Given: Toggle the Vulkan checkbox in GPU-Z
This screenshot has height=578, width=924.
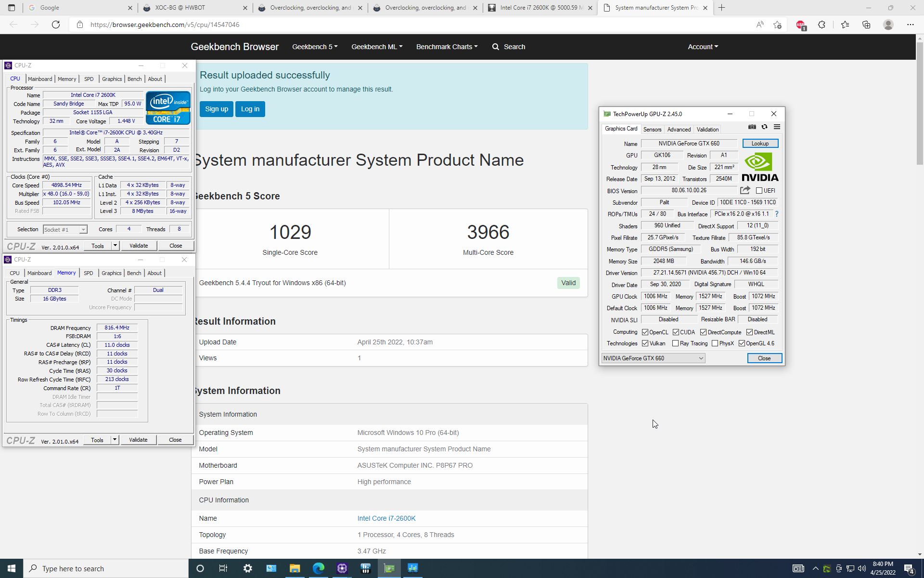Looking at the screenshot, I should [645, 343].
